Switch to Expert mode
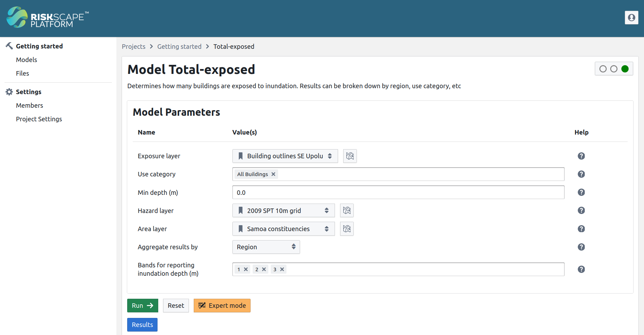The image size is (644, 335). pos(222,305)
